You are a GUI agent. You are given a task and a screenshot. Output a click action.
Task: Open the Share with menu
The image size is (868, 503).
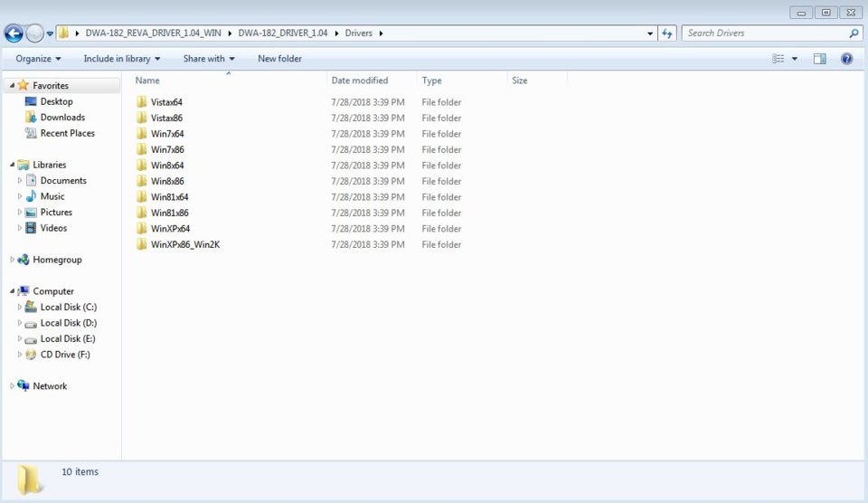209,59
